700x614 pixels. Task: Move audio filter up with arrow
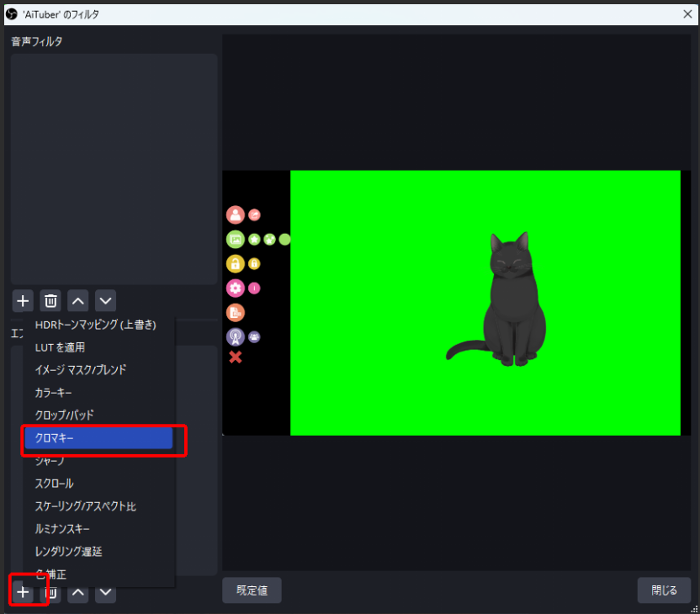(77, 300)
